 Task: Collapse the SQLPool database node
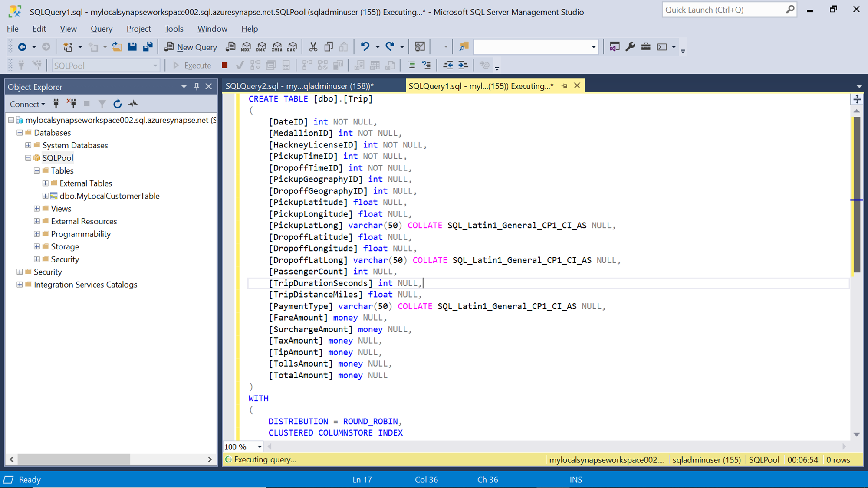click(x=28, y=158)
